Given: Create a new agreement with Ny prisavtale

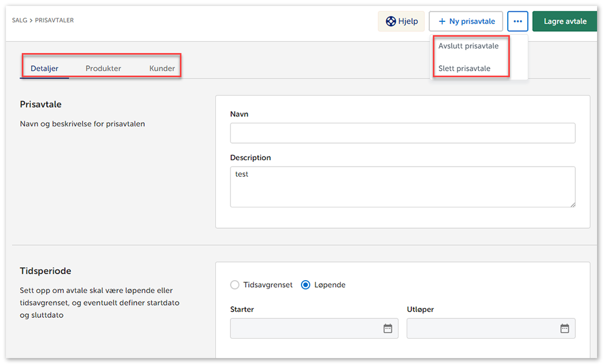Looking at the screenshot, I should click(x=466, y=21).
